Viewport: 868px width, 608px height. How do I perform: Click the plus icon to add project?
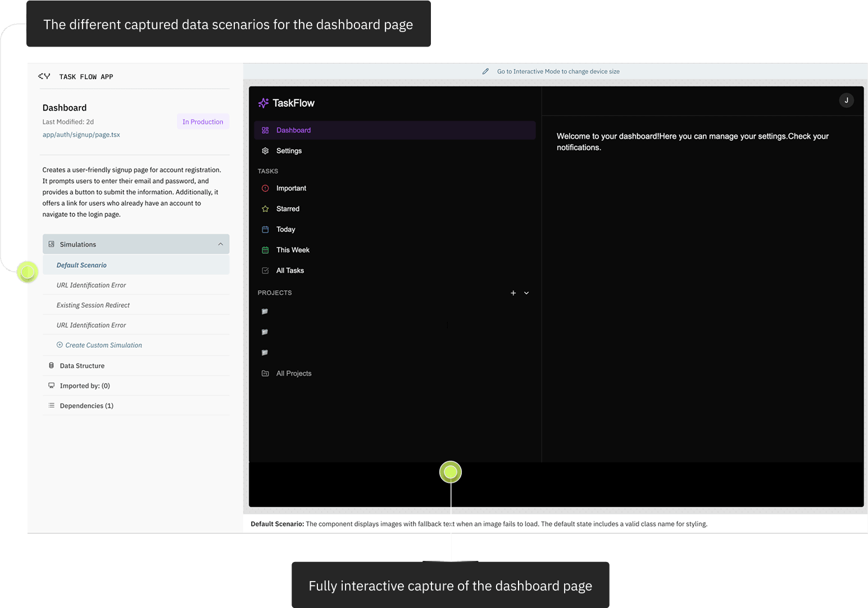(x=513, y=293)
